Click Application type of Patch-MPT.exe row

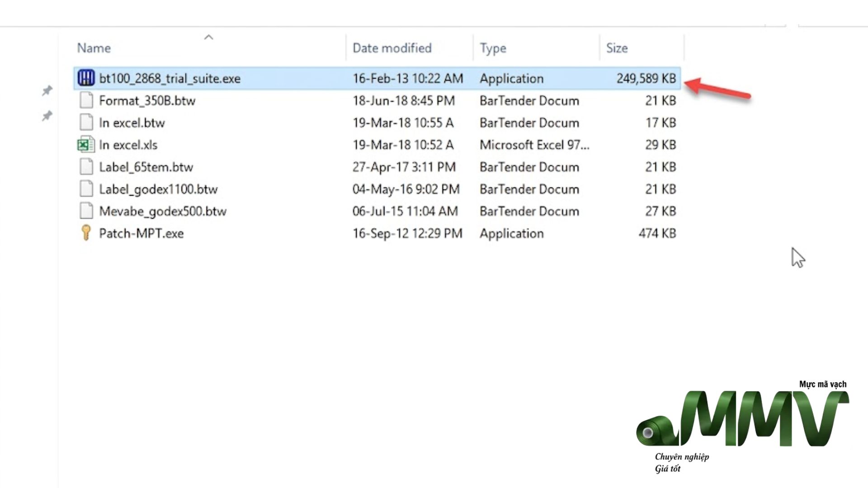click(512, 233)
